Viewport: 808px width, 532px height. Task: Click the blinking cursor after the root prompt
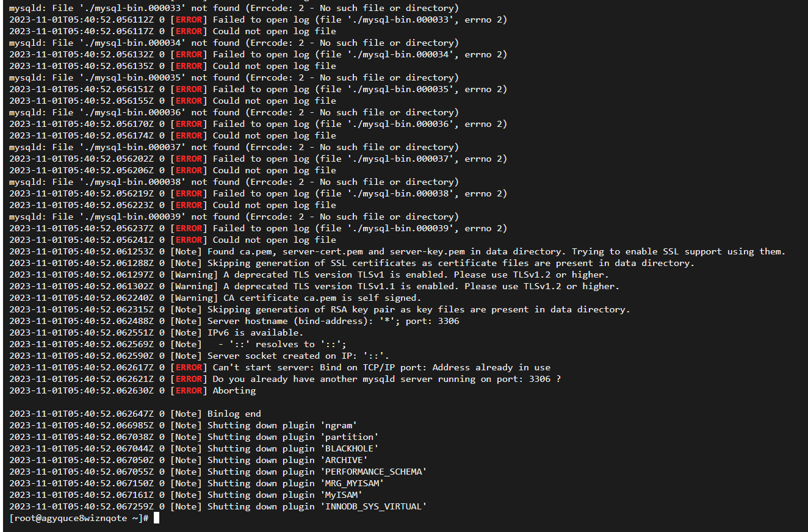click(x=156, y=518)
